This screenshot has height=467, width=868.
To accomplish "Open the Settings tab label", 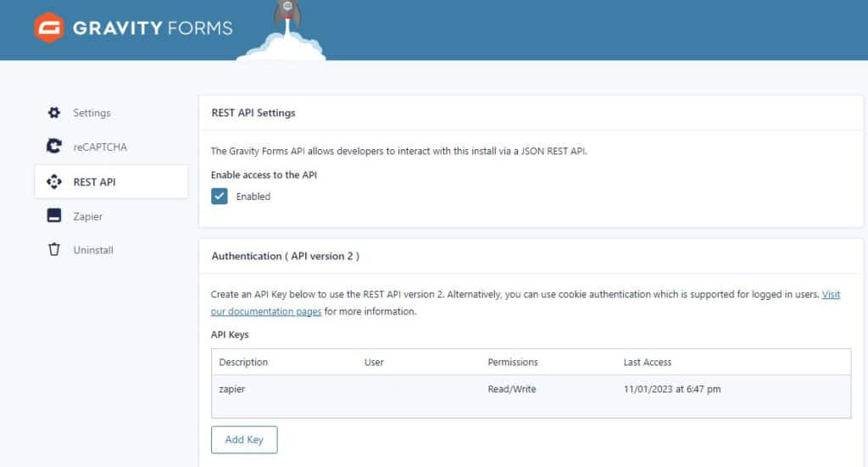I will coord(92,113).
